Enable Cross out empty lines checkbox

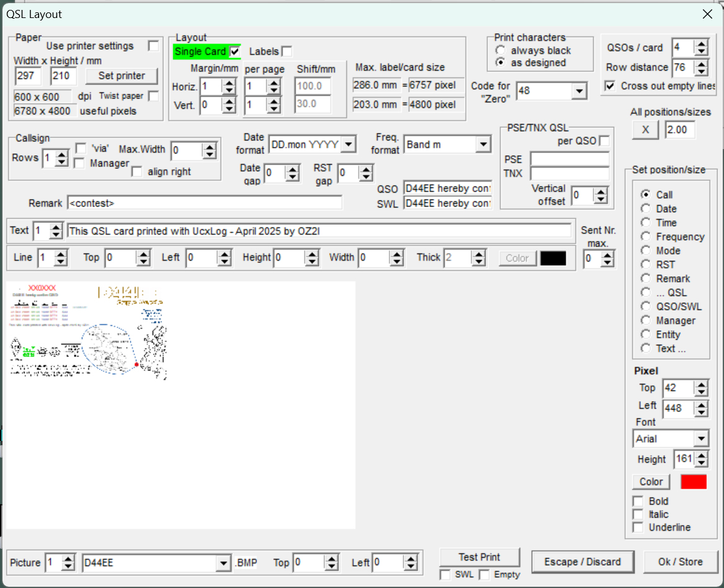[x=610, y=86]
